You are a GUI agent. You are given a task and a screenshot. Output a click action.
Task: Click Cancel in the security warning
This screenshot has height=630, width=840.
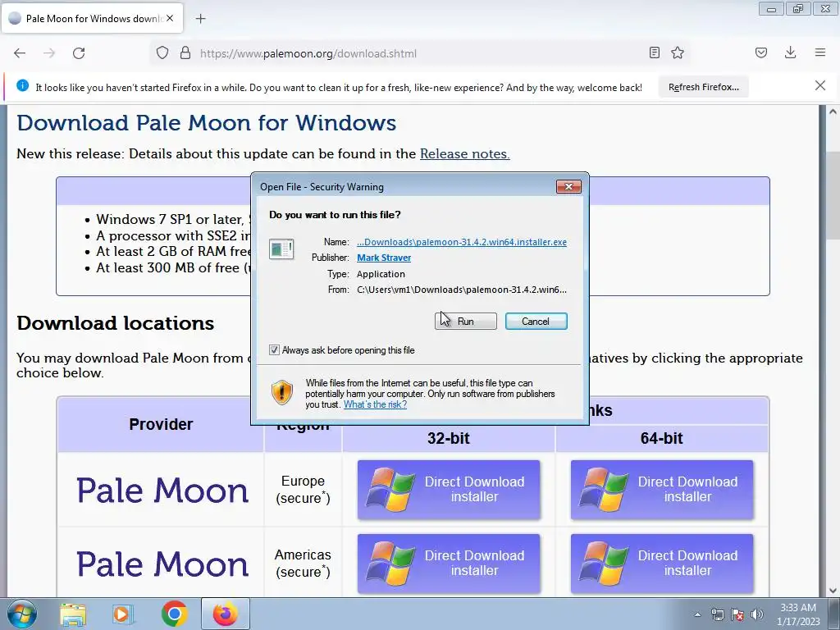point(536,322)
